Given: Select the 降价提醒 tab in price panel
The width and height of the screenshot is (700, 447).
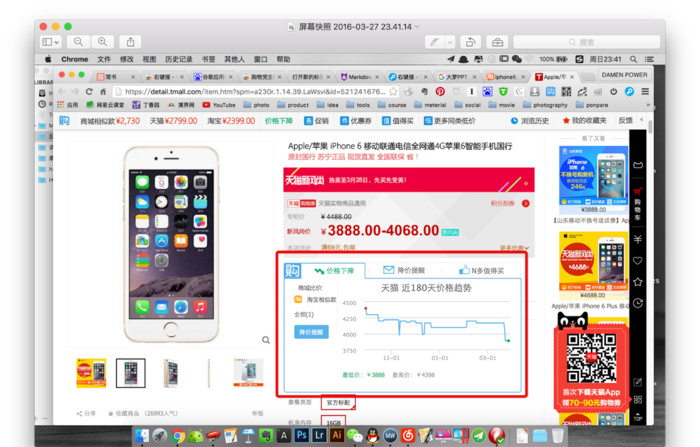Looking at the screenshot, I should pos(404,271).
